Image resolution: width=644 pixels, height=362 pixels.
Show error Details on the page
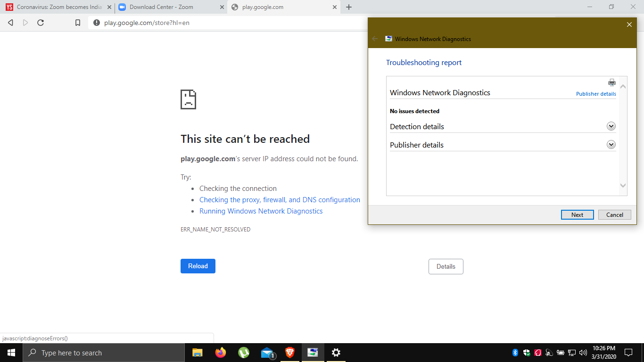point(446,267)
